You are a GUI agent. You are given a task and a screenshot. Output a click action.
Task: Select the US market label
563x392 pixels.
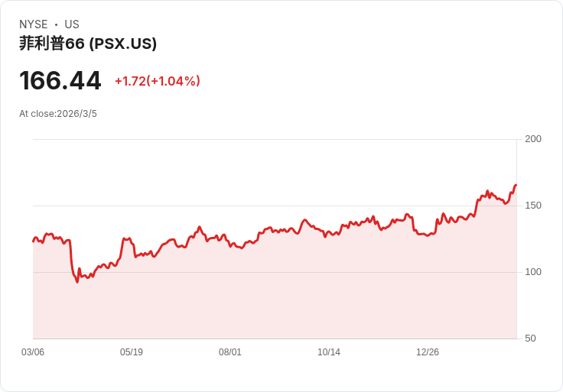coord(72,24)
